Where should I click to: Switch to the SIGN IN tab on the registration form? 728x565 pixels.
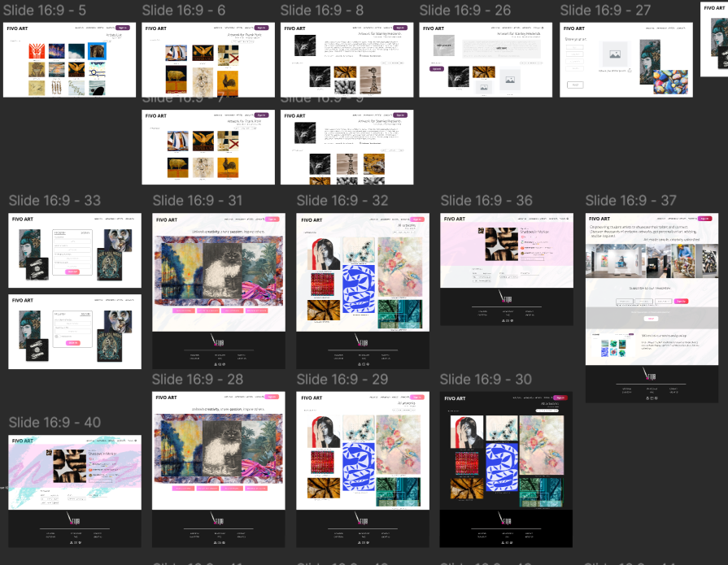(x=85, y=233)
